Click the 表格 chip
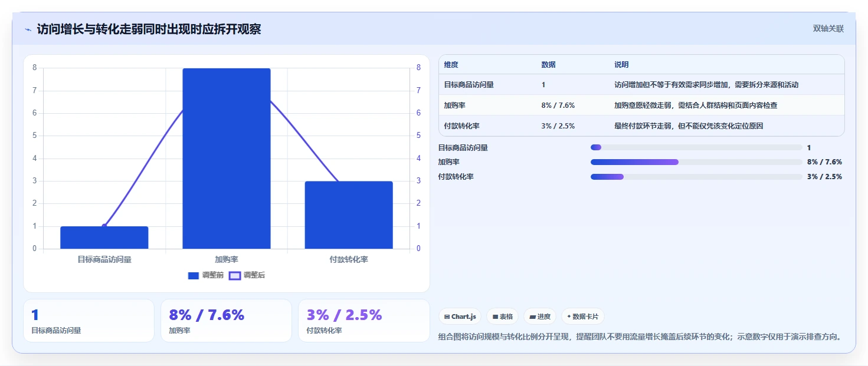 tap(503, 316)
